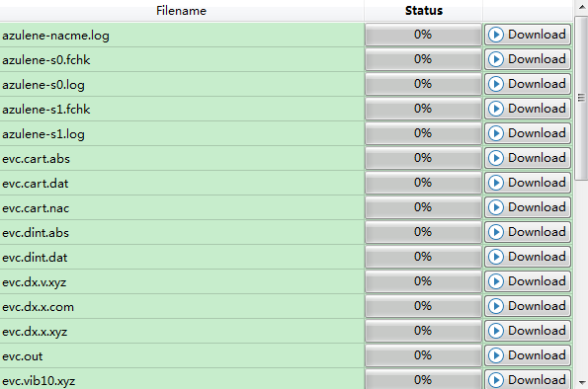Click the play icon on the evc.cart.abs row
This screenshot has height=389, width=588.
click(496, 158)
